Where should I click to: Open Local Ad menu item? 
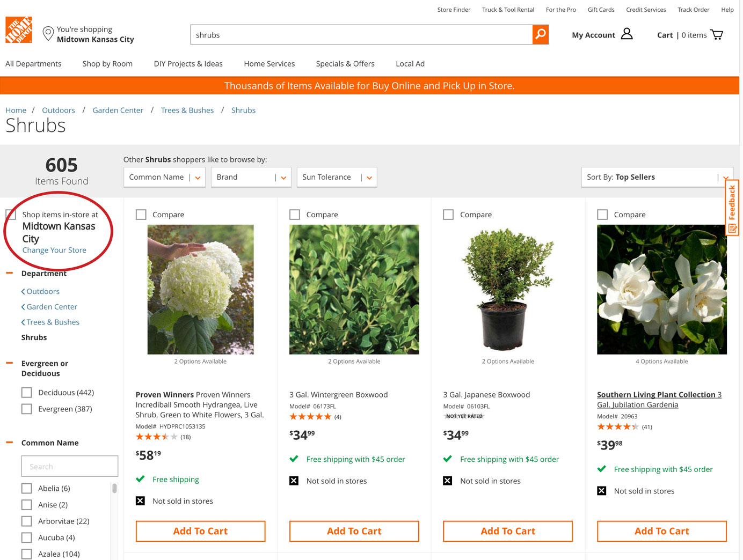pos(410,63)
